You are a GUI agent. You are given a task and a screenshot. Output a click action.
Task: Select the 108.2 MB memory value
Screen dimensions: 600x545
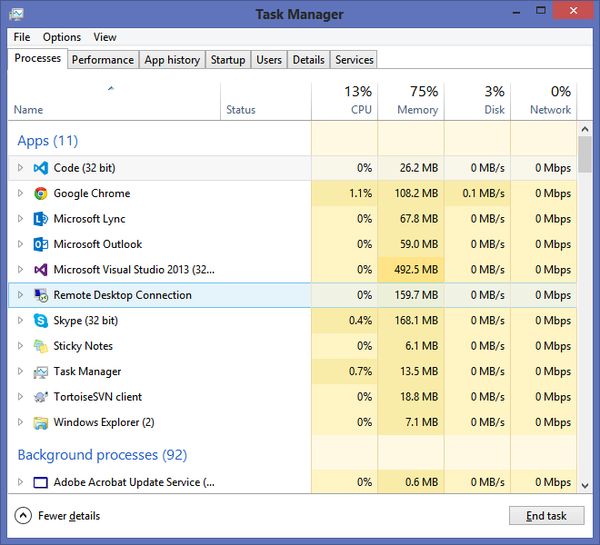pyautogui.click(x=416, y=193)
